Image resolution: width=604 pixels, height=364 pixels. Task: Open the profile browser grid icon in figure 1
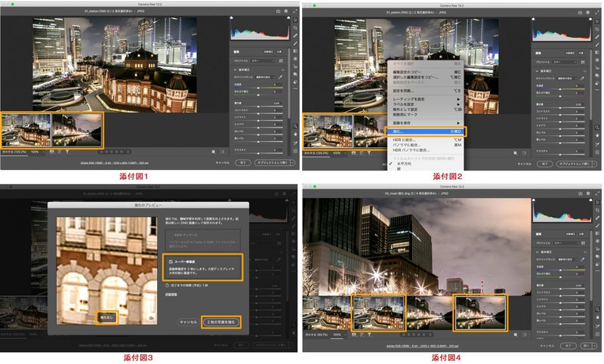pos(281,61)
